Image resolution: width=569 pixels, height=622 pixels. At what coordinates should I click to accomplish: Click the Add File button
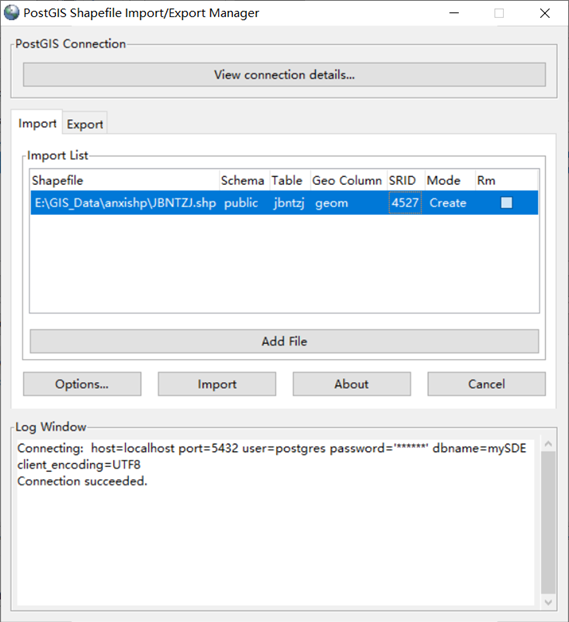pyautogui.click(x=284, y=341)
